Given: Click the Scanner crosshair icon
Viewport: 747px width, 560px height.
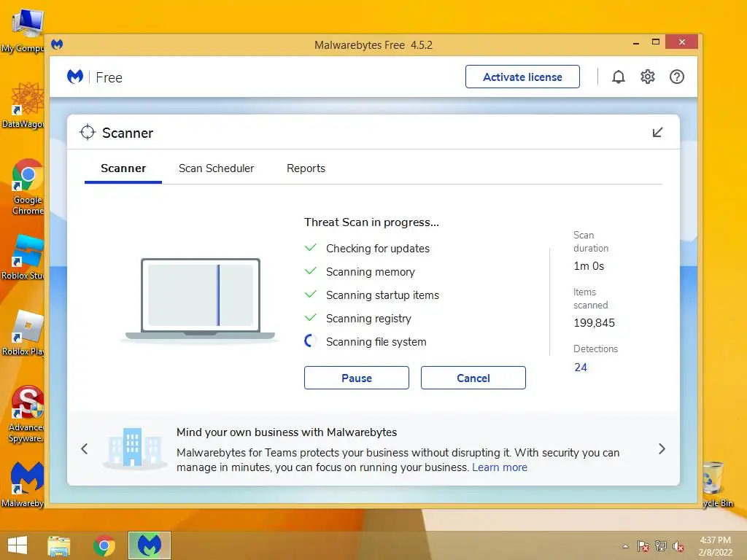Looking at the screenshot, I should (x=88, y=133).
